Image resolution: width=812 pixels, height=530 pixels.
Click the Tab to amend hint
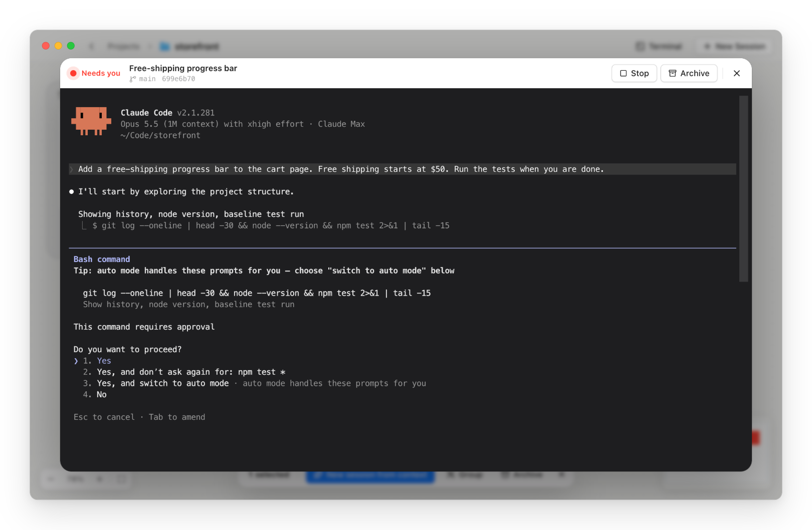click(177, 417)
